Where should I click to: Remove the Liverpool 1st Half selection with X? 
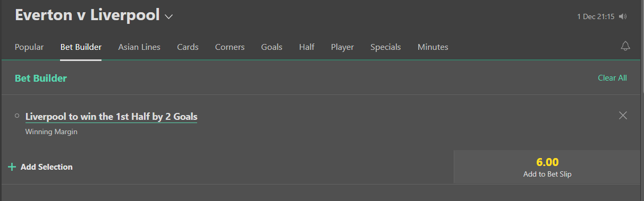623,115
